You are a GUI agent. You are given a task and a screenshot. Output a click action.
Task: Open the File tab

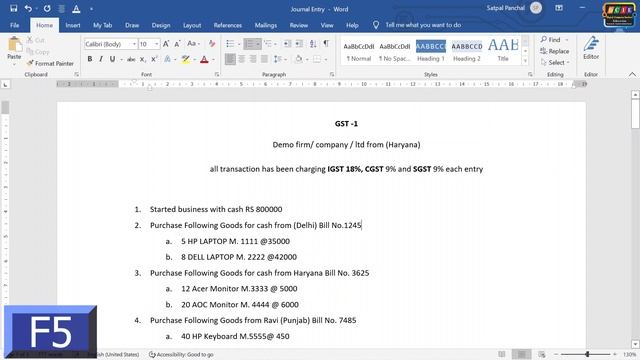[15, 25]
